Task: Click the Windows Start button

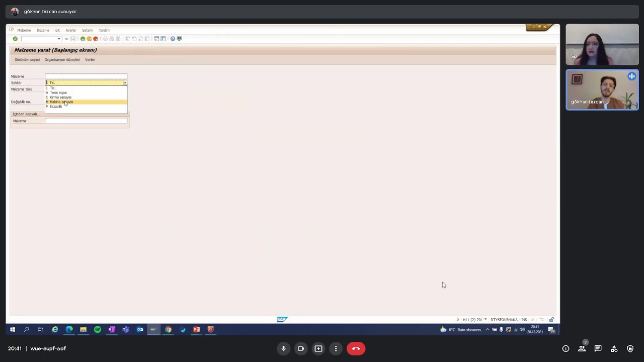Action: pos(13,329)
